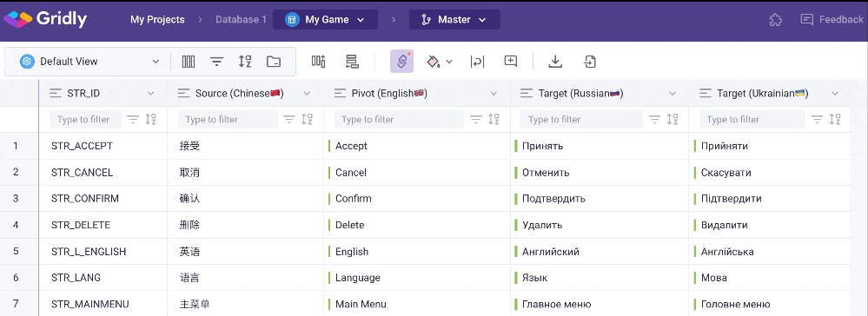Select the English cell 'Confirm'

click(x=417, y=199)
